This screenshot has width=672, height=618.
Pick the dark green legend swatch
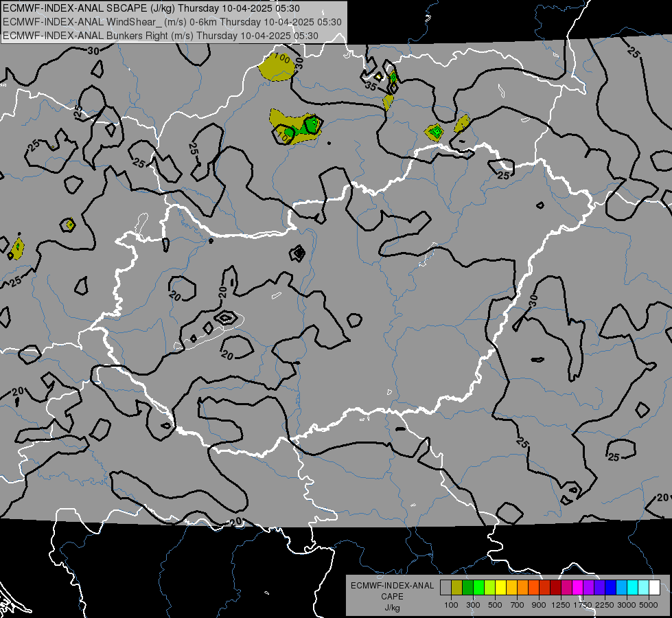(467, 588)
